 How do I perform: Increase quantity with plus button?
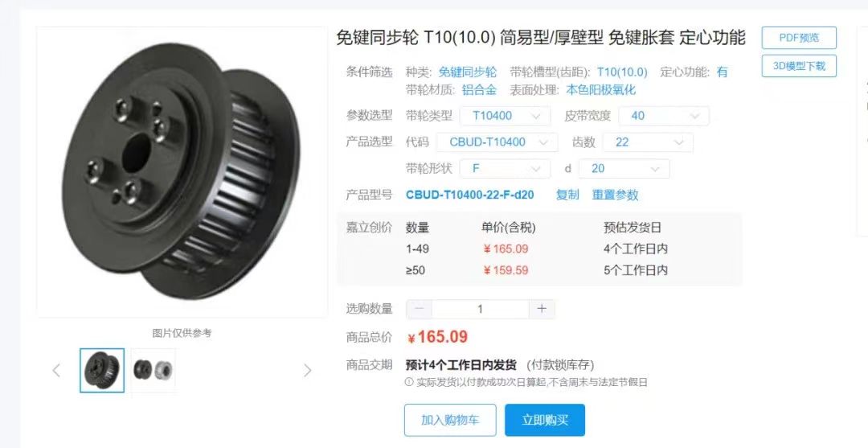pos(542,309)
